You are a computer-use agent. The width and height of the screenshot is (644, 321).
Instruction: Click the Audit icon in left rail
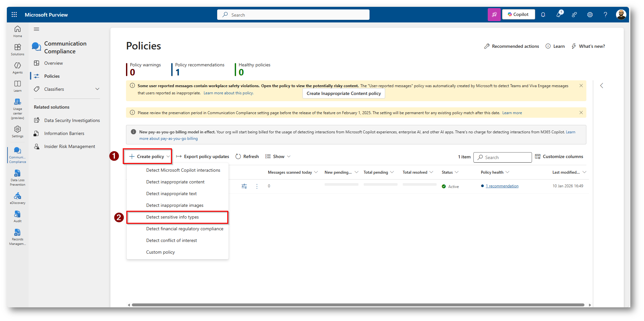click(x=18, y=216)
